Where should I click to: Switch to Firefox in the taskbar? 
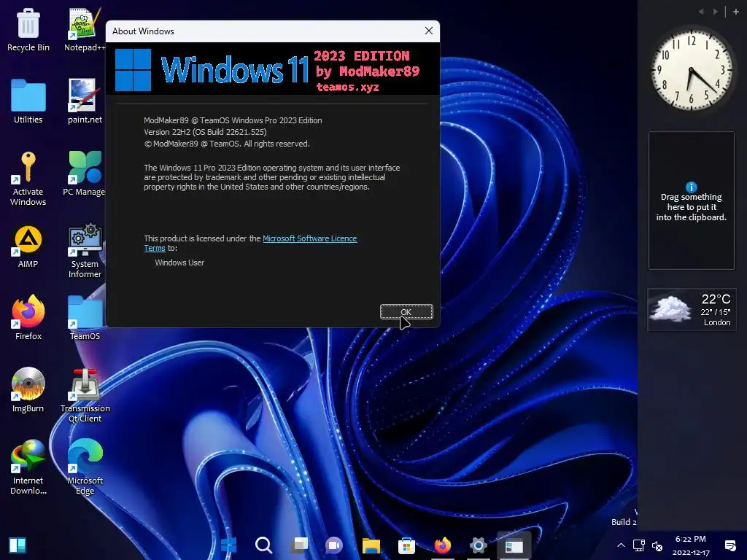pyautogui.click(x=442, y=545)
